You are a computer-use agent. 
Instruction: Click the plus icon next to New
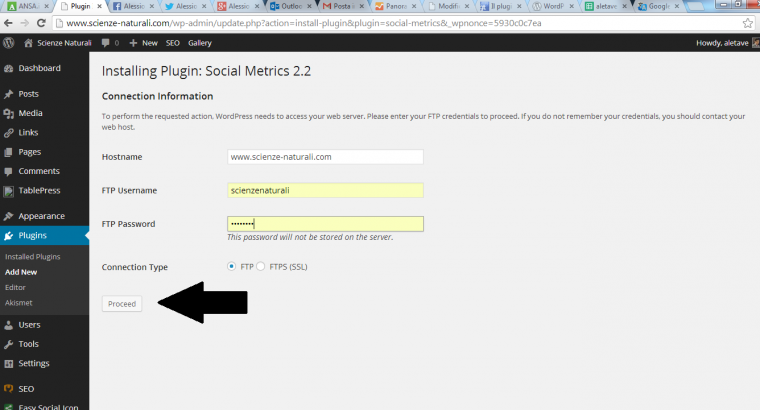point(133,43)
